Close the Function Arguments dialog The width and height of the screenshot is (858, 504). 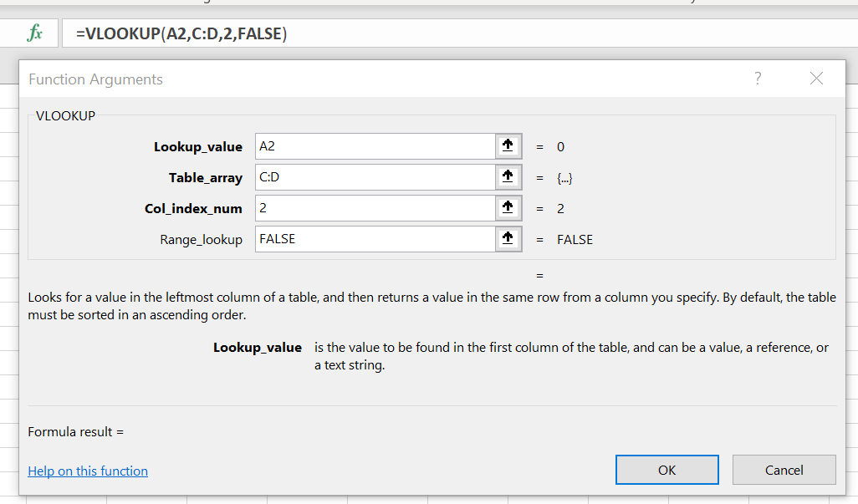pyautogui.click(x=816, y=79)
